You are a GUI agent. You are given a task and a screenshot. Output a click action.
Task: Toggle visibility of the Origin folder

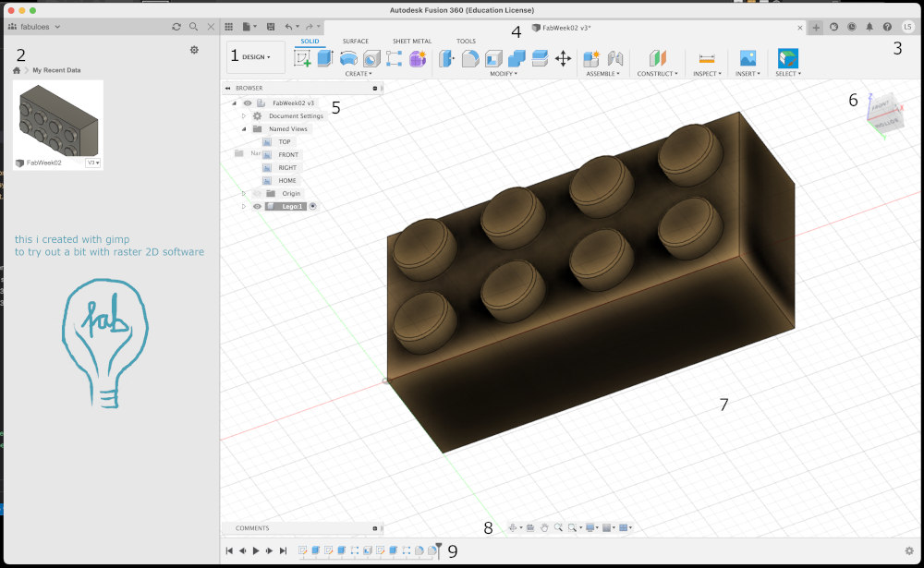click(x=257, y=193)
